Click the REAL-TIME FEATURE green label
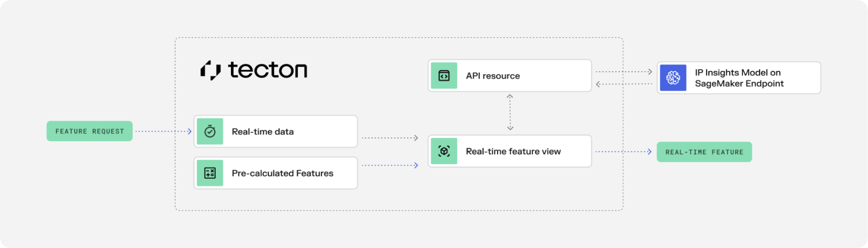Image resolution: width=868 pixels, height=248 pixels. 704,152
